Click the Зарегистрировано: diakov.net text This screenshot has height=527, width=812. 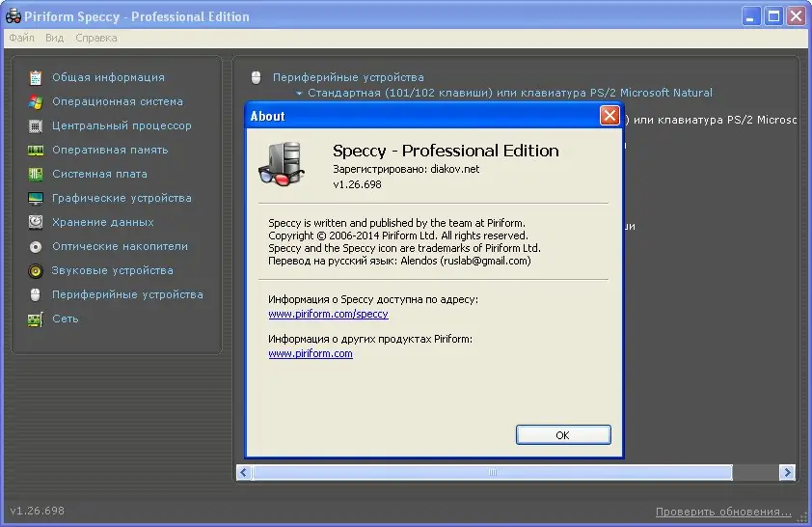point(406,169)
